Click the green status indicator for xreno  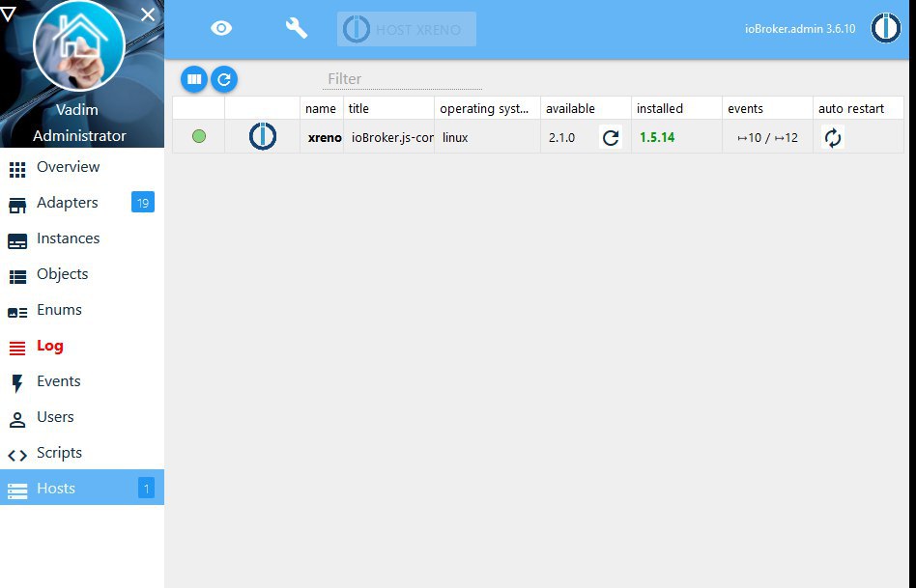point(199,136)
